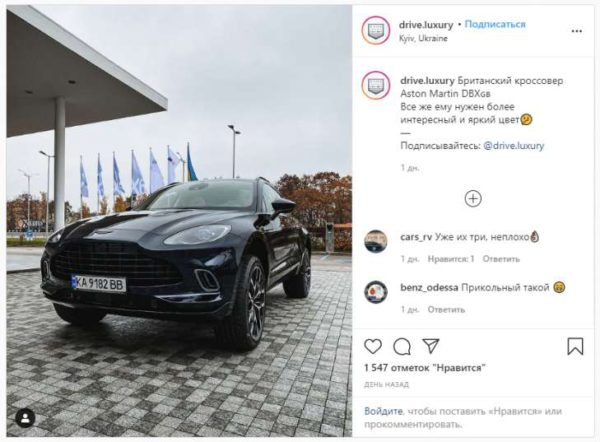Show tagged people icon on photo
Image resolution: width=600 pixels, height=442 pixels.
coord(26,418)
